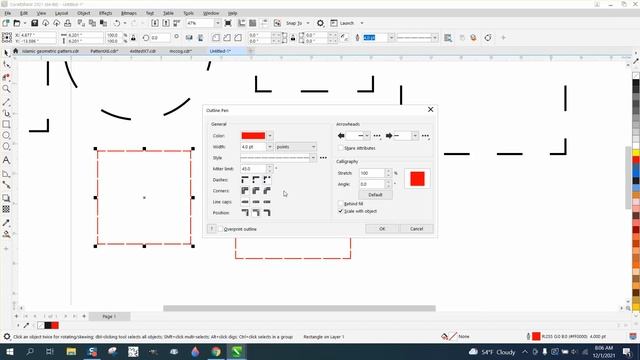Open Chrome from the taskbar
Screen dimensions: 640x360
[216, 351]
